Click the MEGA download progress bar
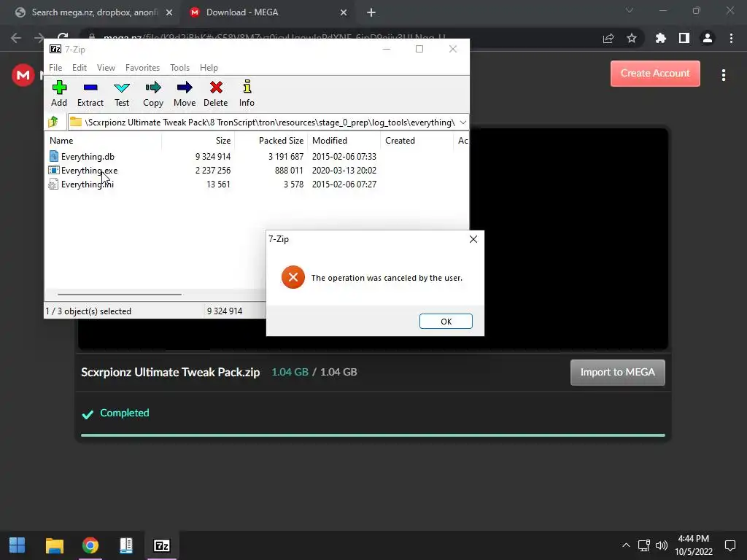The width and height of the screenshot is (747, 560). (373, 435)
